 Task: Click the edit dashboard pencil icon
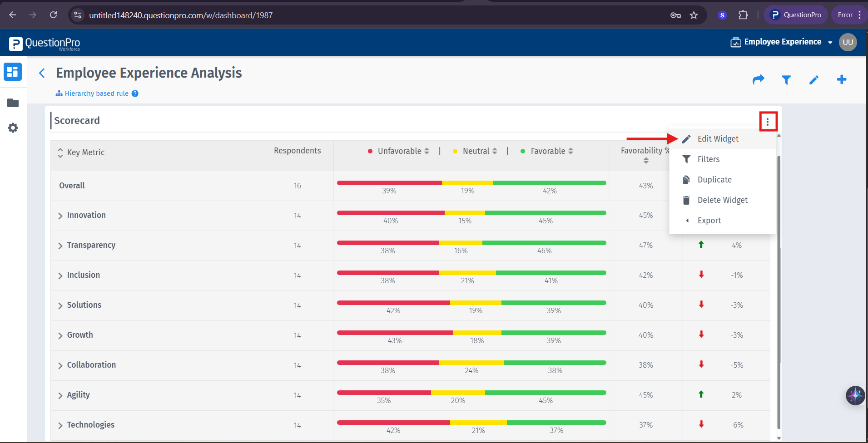pyautogui.click(x=813, y=80)
